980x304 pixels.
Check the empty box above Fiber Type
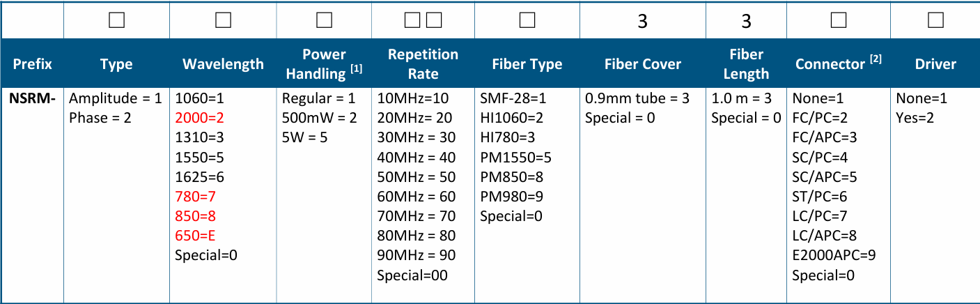[x=527, y=20]
